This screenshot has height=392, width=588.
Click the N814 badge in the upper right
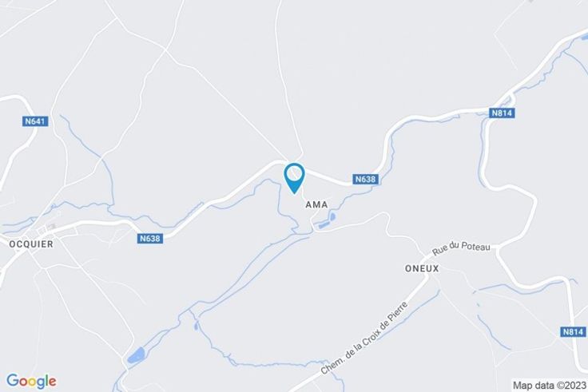[x=502, y=113]
